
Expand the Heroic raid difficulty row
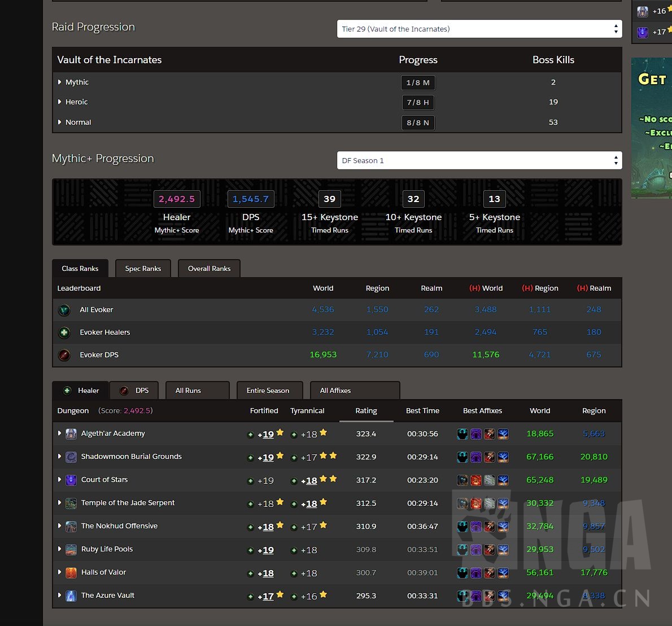(60, 102)
